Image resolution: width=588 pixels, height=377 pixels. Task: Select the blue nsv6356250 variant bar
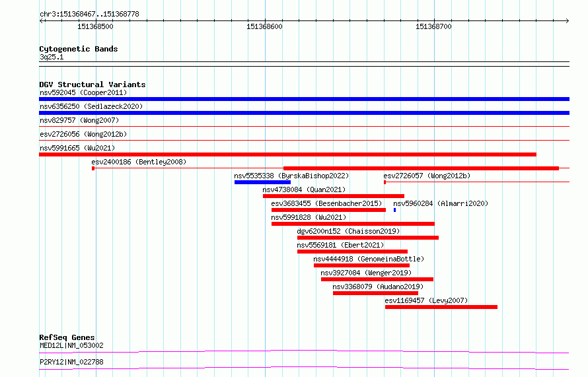(304, 113)
